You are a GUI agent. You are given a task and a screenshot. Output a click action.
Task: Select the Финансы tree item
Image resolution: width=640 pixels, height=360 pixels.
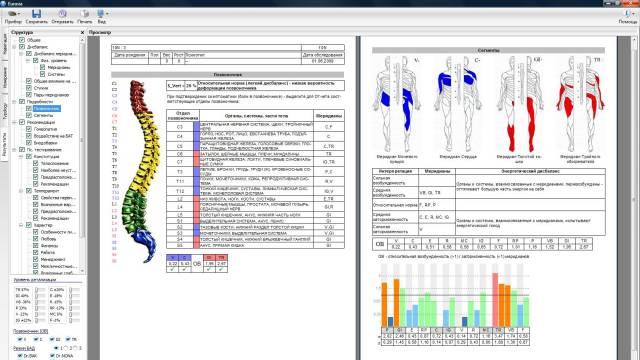click(x=49, y=246)
